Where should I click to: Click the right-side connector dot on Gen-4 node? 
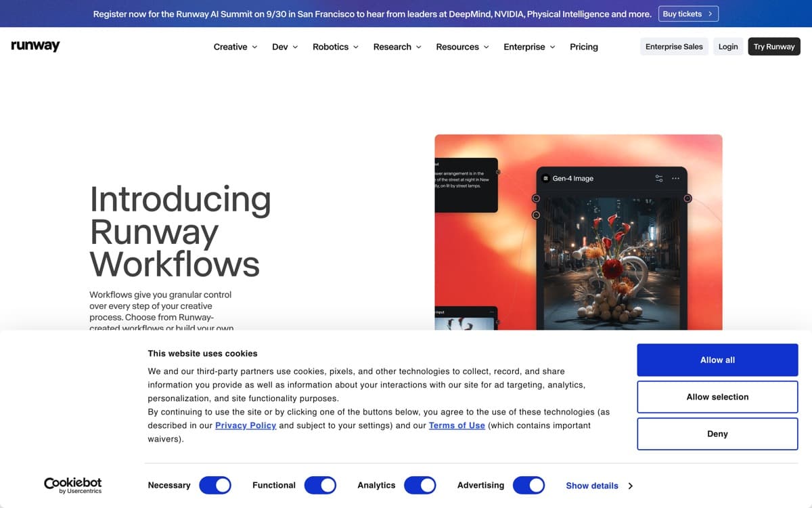[x=687, y=198]
